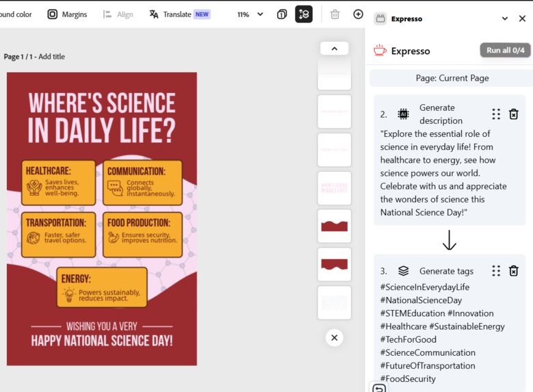Close the layer stack with X button
This screenshot has width=533, height=392.
click(x=335, y=337)
